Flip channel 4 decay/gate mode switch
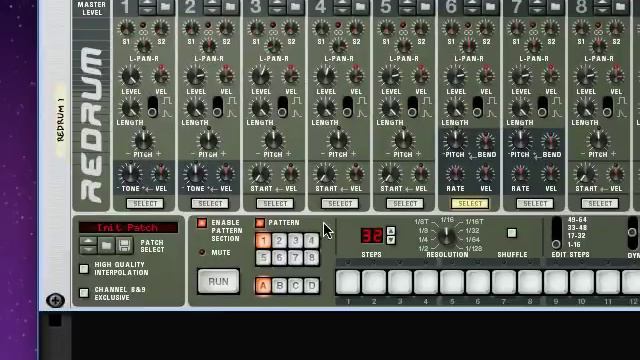 (x=347, y=107)
